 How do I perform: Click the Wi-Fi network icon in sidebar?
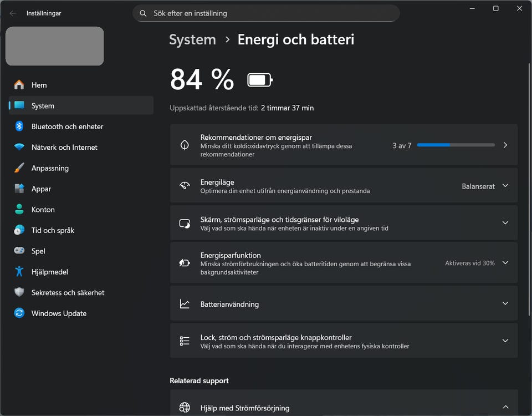19,147
